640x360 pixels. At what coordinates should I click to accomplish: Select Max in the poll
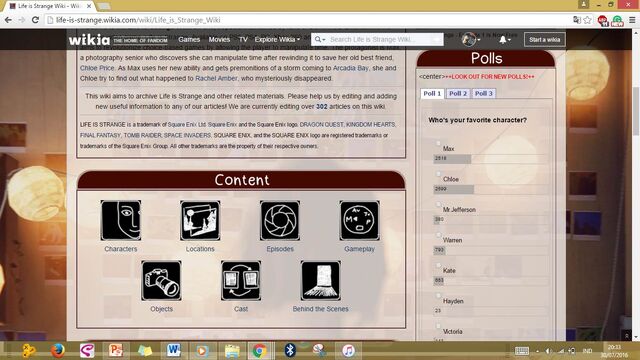point(438,143)
